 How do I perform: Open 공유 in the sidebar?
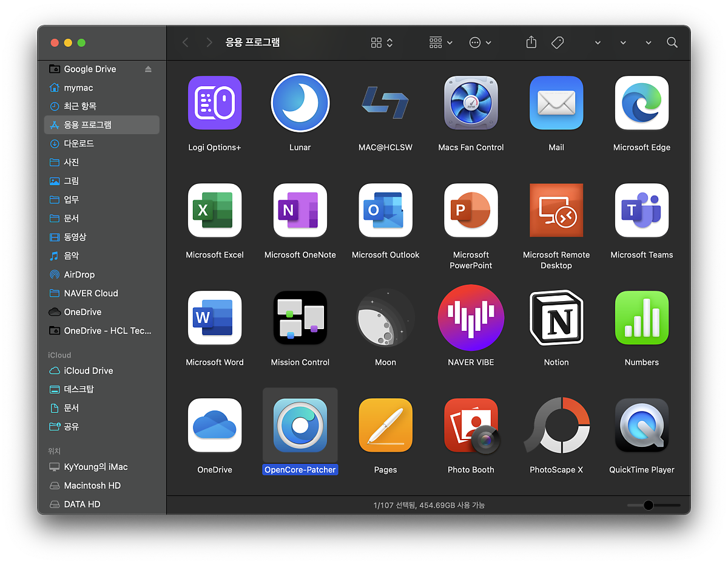pyautogui.click(x=102, y=427)
